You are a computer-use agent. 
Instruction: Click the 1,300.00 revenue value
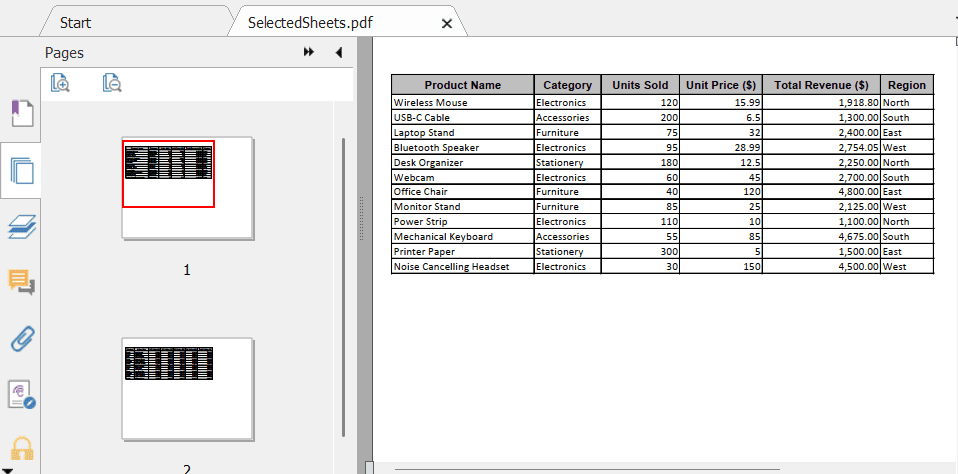(x=858, y=117)
